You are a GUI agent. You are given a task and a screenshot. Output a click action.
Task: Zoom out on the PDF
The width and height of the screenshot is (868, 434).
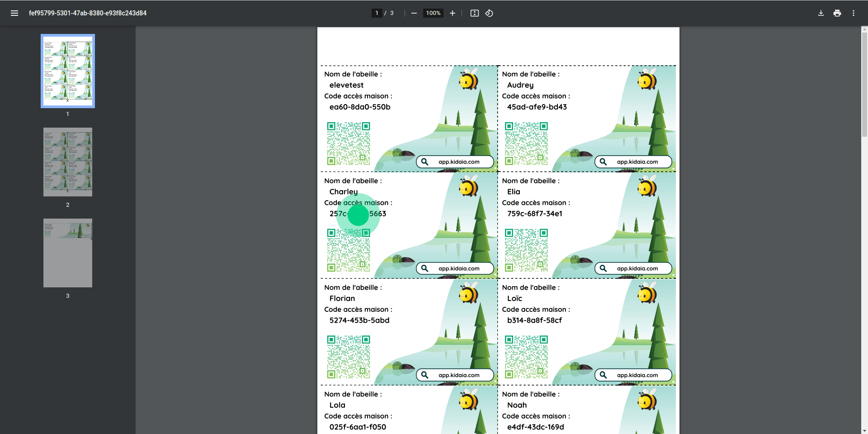point(414,13)
